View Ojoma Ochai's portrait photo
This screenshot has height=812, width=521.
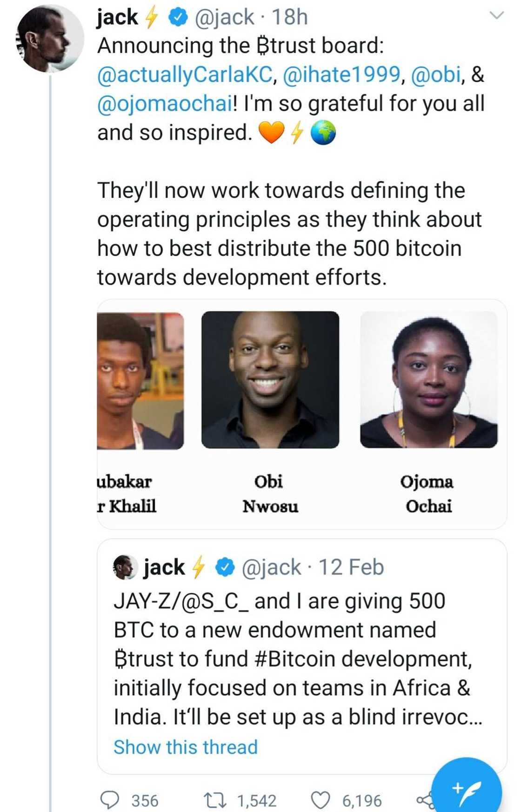[428, 379]
